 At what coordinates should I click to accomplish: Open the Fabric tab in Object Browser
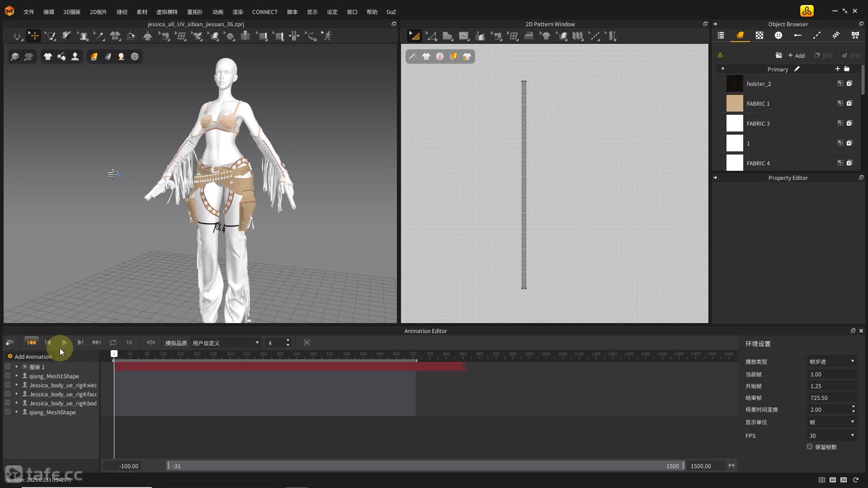(740, 35)
